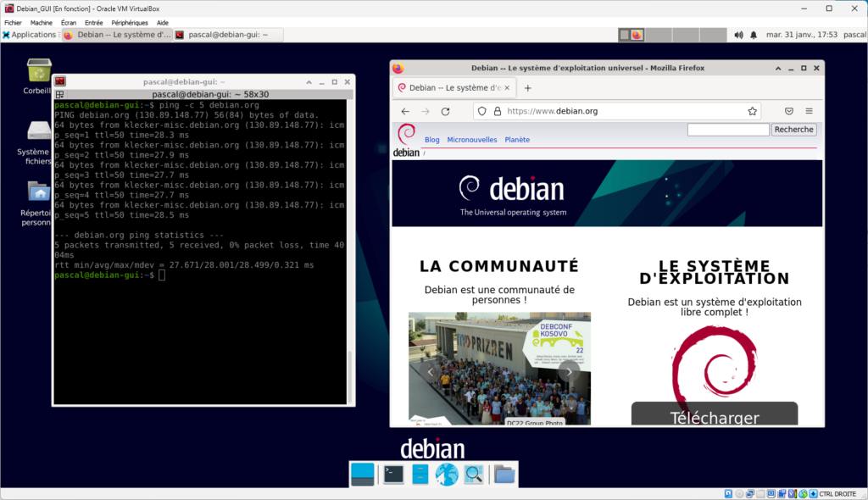Focus the Debian site search field
The height and width of the screenshot is (500, 868).
728,130
